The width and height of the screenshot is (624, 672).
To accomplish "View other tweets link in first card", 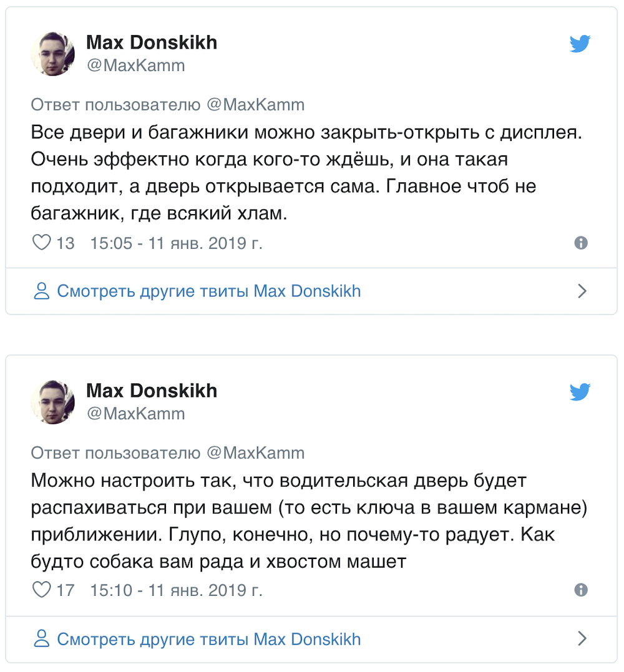I will pyautogui.click(x=209, y=291).
